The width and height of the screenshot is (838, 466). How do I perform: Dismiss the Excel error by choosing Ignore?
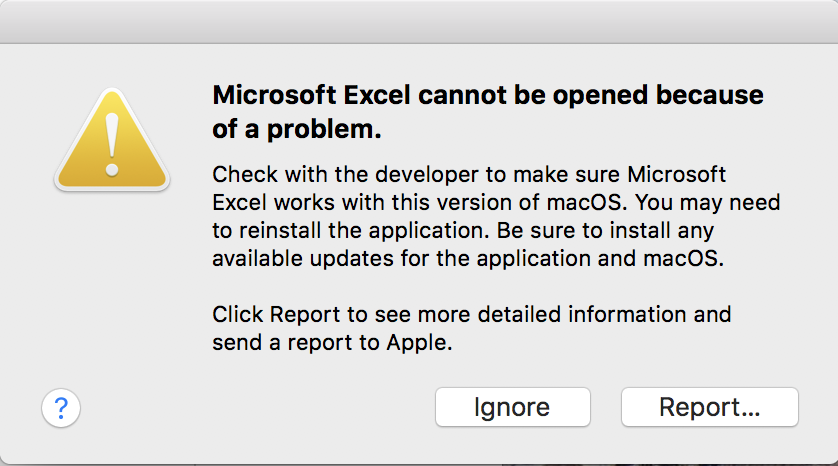point(512,408)
